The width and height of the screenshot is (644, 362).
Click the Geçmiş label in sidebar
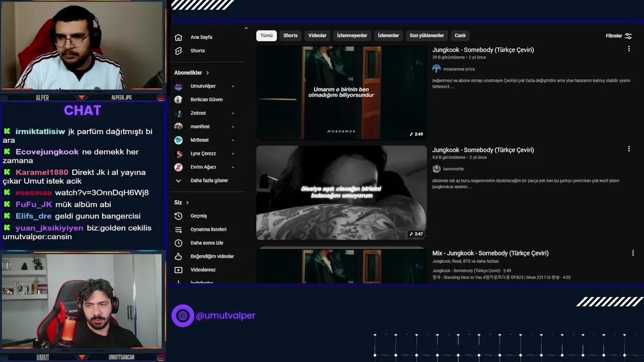pos(199,216)
